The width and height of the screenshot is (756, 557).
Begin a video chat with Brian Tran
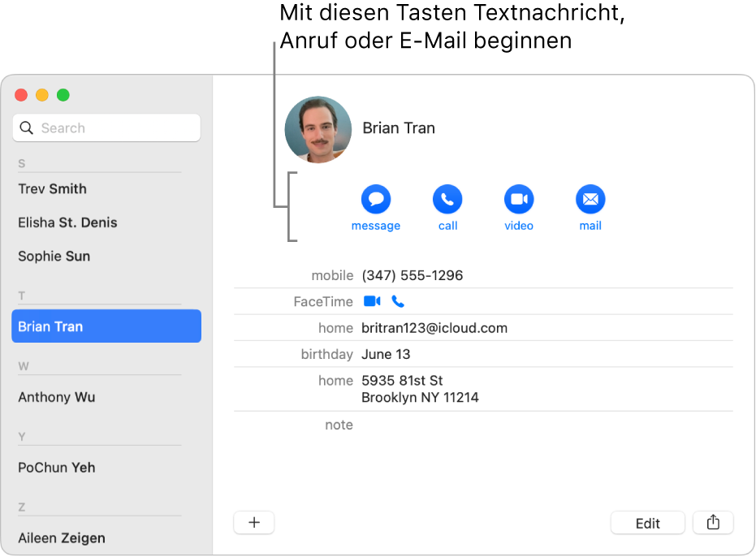(518, 199)
